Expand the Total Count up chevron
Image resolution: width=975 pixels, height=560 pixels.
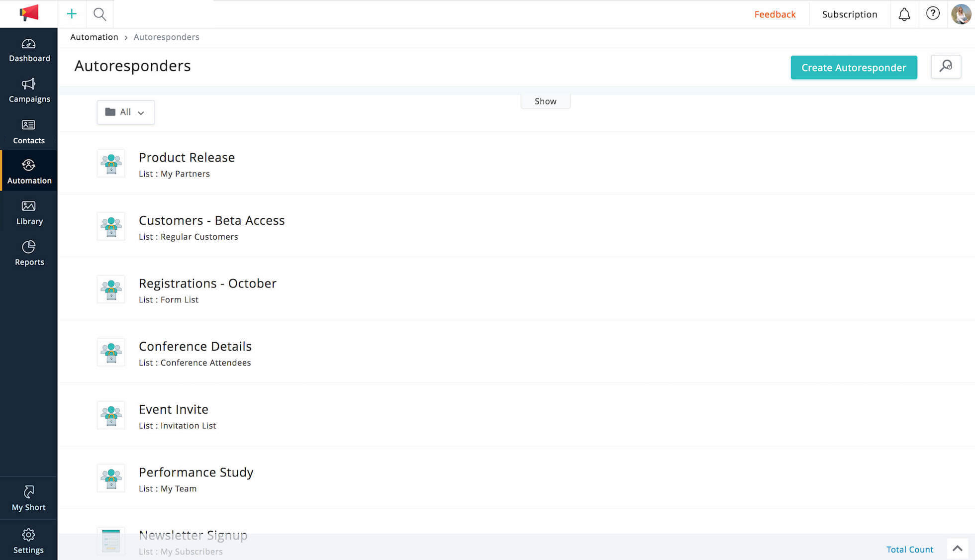click(x=957, y=549)
